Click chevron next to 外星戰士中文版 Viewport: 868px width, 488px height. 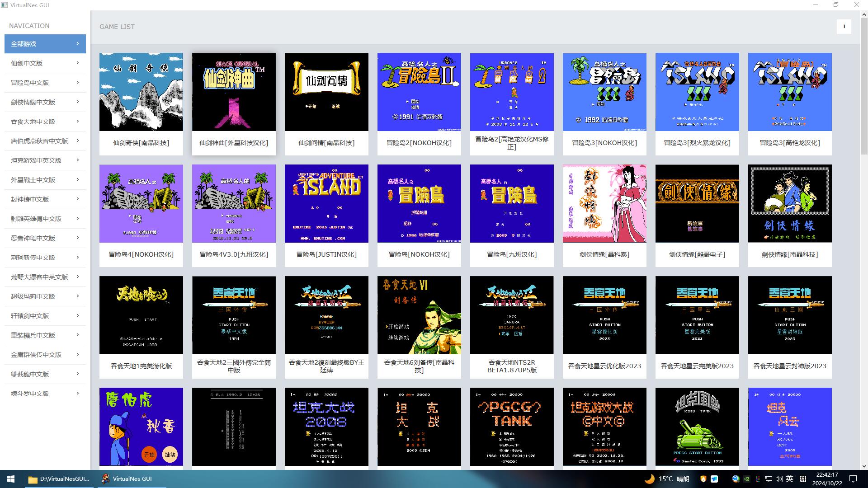[x=78, y=179]
